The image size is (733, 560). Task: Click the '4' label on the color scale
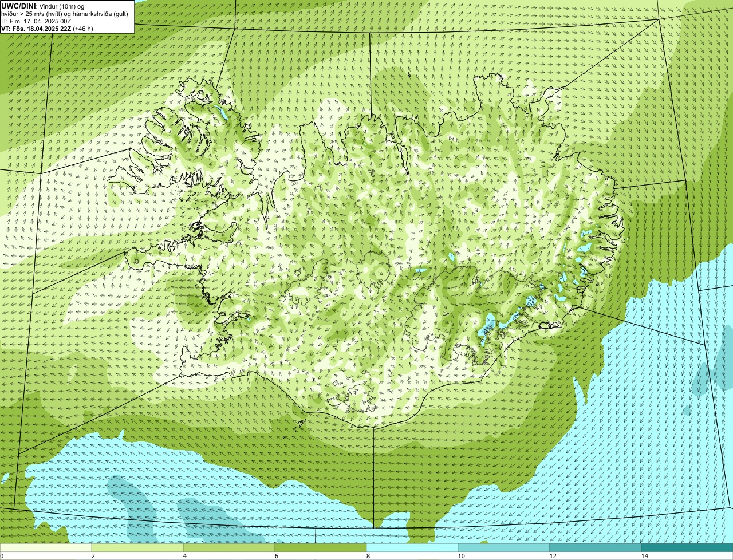click(184, 556)
